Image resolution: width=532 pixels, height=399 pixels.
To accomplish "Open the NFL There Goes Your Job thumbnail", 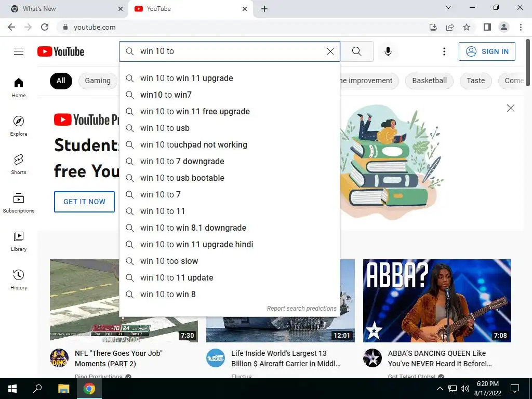I will tap(85, 301).
